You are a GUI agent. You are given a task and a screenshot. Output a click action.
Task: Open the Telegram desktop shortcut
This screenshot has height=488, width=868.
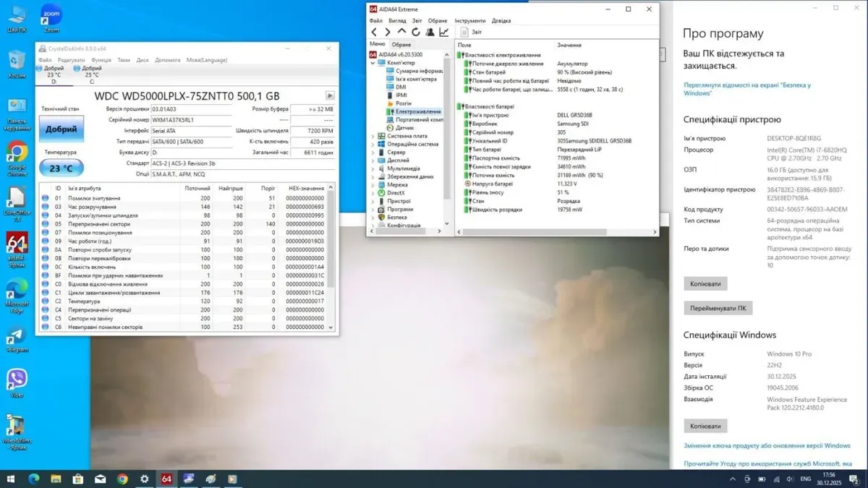click(16, 336)
